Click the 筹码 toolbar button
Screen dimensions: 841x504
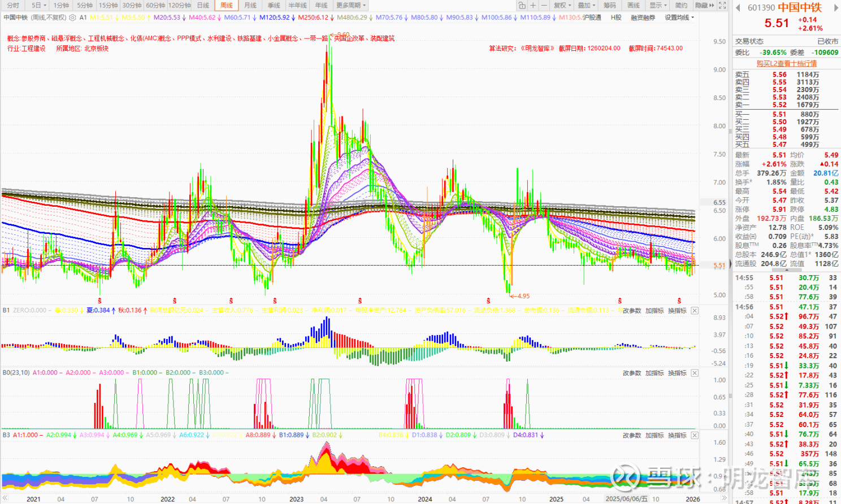[610, 5]
